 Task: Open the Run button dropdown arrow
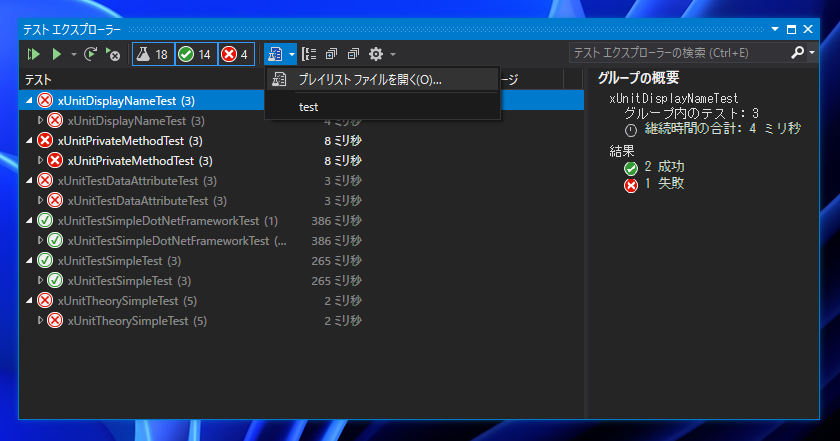point(73,55)
